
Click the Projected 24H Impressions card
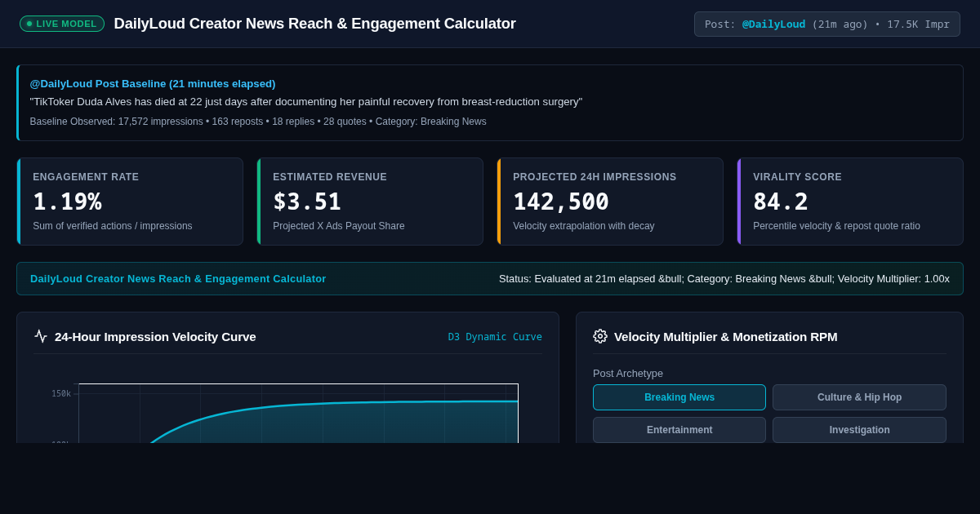point(610,202)
